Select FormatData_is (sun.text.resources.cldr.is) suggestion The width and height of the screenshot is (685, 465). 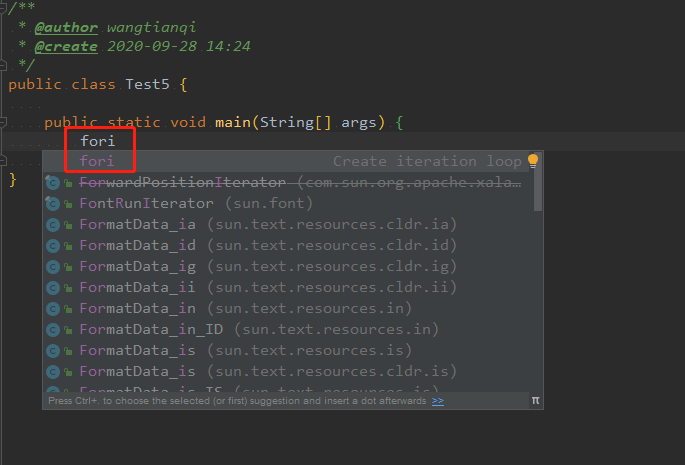[285, 371]
